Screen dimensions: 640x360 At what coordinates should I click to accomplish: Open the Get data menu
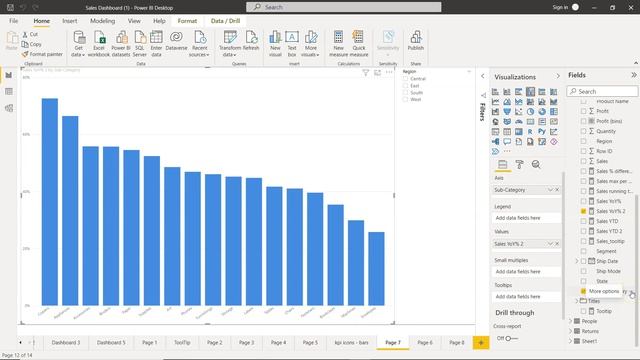click(78, 44)
